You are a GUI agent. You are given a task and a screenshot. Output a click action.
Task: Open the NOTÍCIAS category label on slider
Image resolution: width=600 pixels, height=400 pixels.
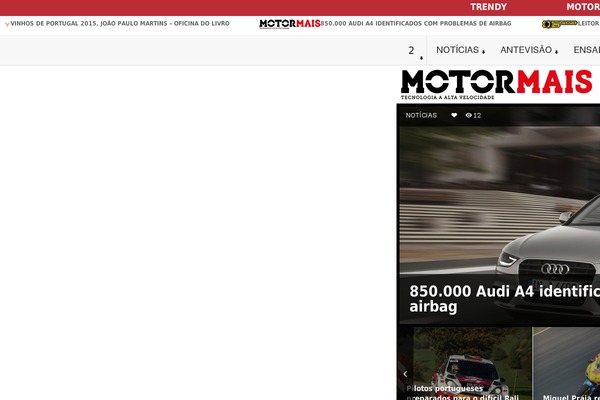point(421,115)
